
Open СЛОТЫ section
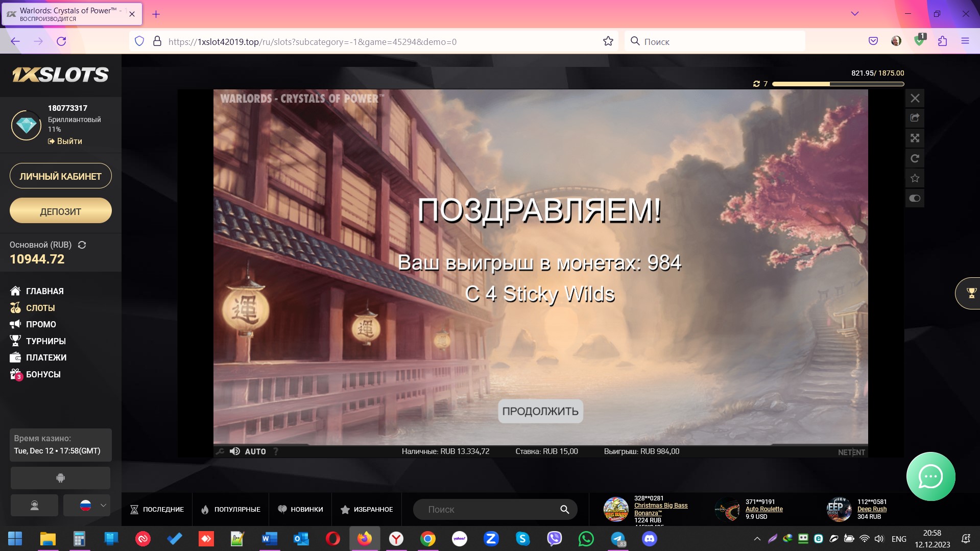pos(33,308)
